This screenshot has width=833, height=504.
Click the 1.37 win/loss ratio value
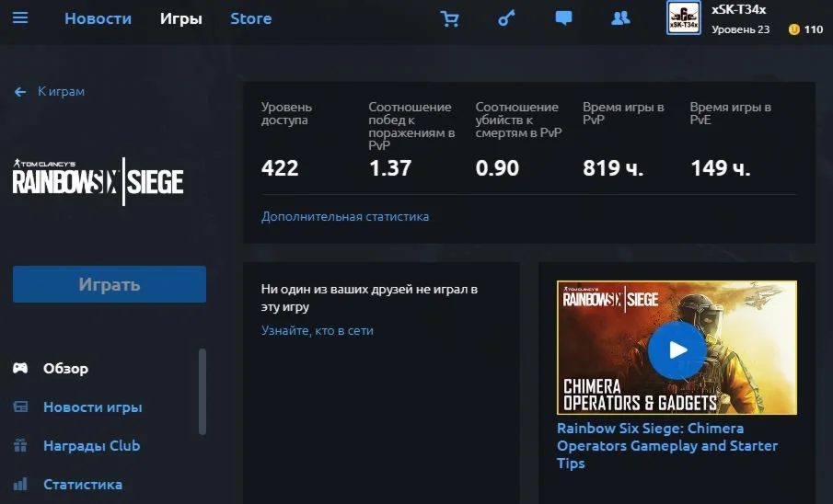tap(390, 168)
